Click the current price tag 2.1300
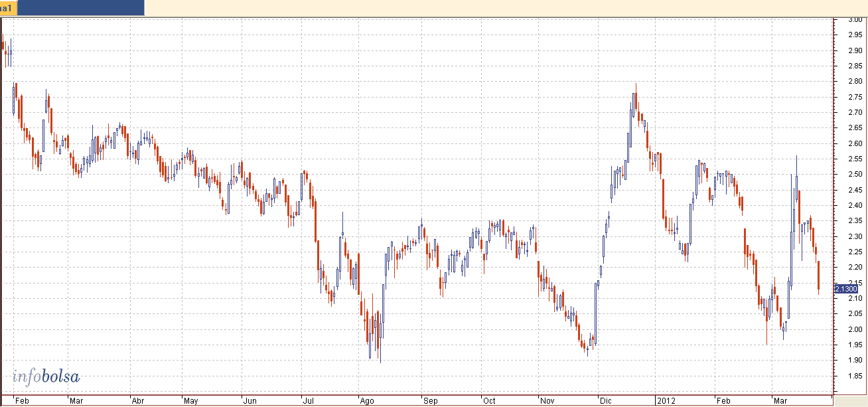Image resolution: width=868 pixels, height=407 pixels. (x=846, y=289)
